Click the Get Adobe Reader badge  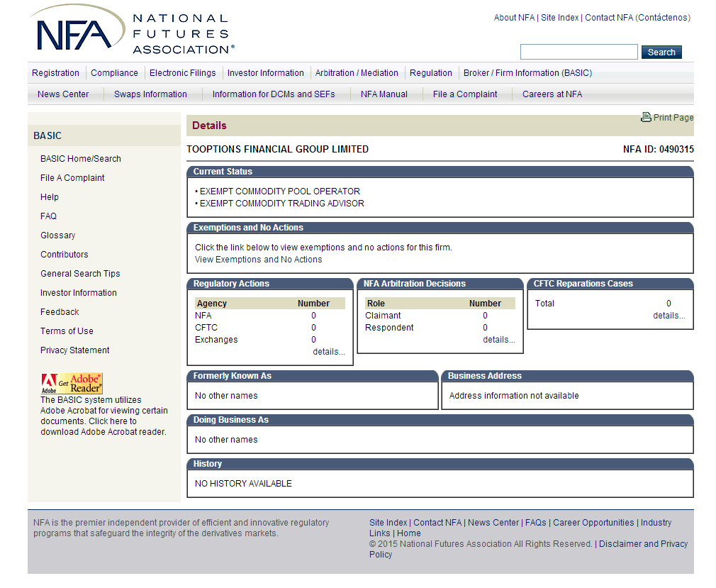point(72,383)
